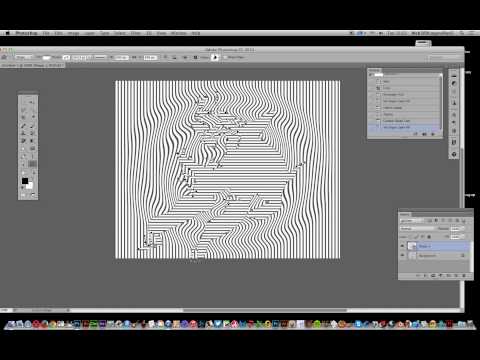Delete layer using Layers panel trash icon
Viewport: 480px width, 360px height.
click(464, 276)
